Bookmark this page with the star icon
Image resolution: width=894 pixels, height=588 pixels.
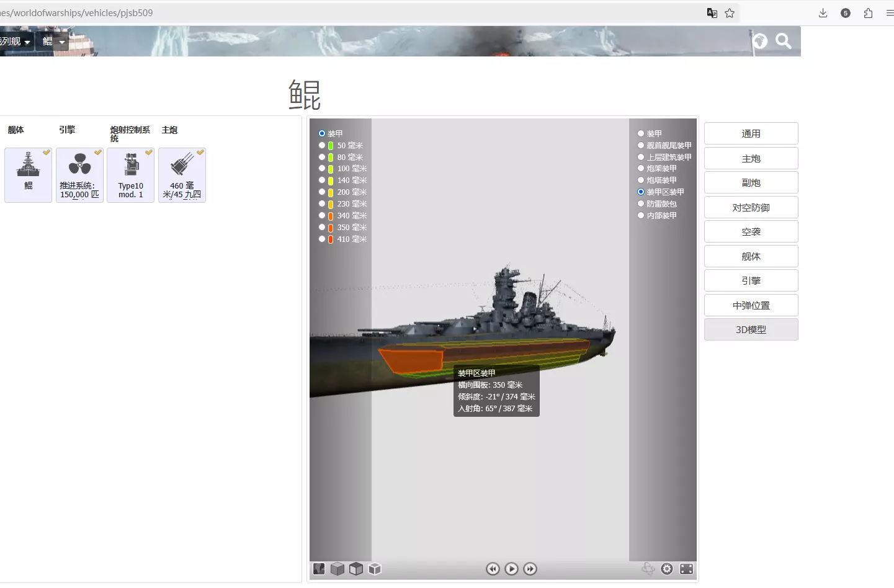[730, 13]
